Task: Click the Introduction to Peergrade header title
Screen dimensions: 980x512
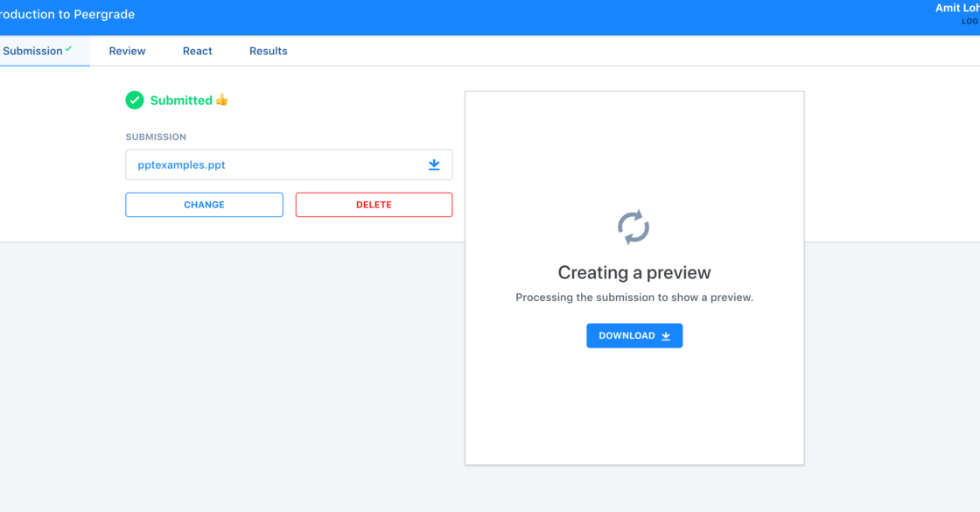Action: pyautogui.click(x=67, y=14)
